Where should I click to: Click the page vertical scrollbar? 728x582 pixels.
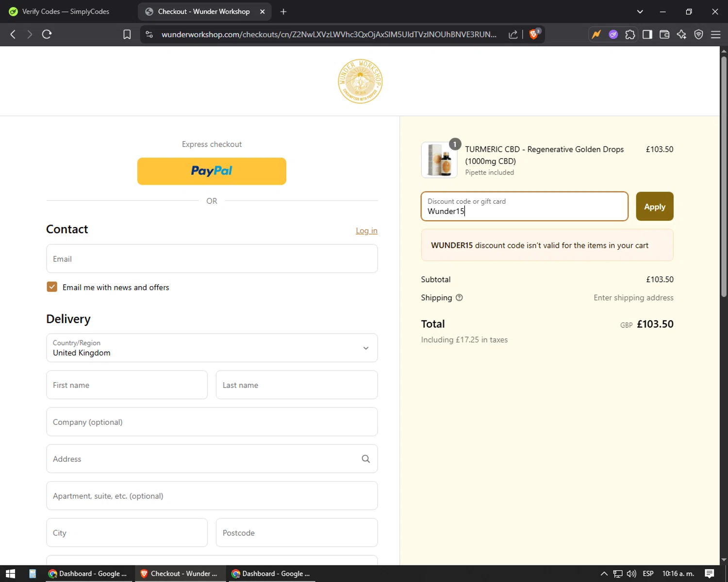(724, 177)
